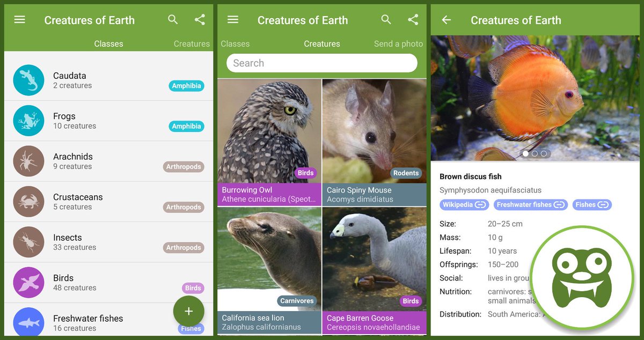Select Creatures tab on second screen
Image resolution: width=644 pixels, height=340 pixels.
point(322,44)
